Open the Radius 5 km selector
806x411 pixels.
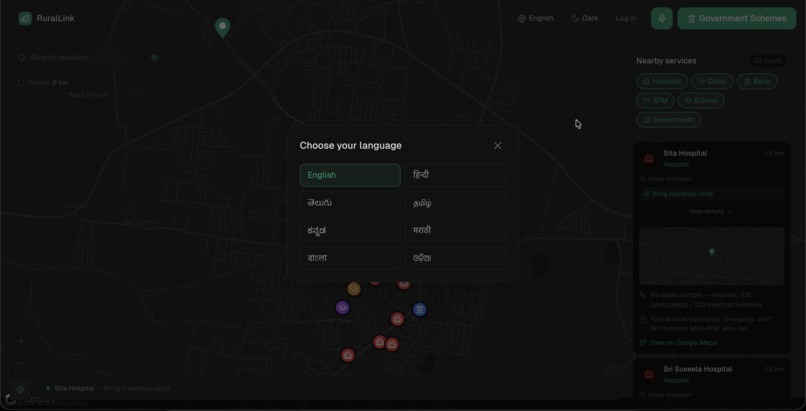pos(43,83)
